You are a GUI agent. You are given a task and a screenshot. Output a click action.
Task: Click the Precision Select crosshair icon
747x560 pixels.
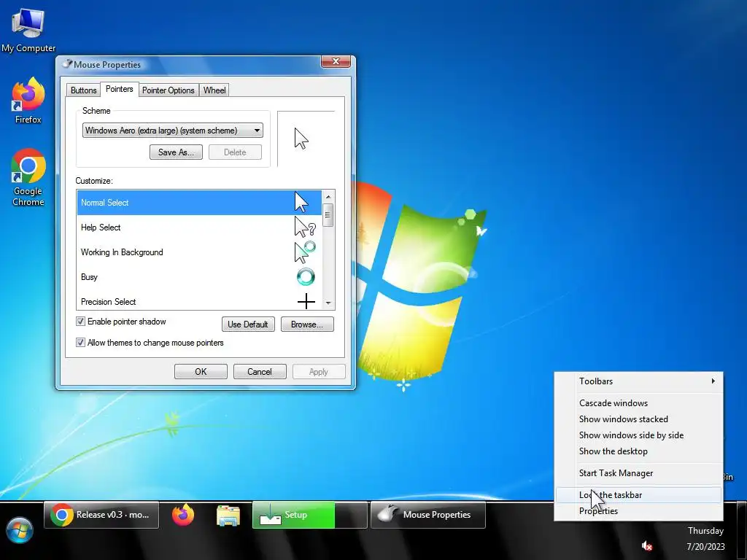[x=306, y=301]
